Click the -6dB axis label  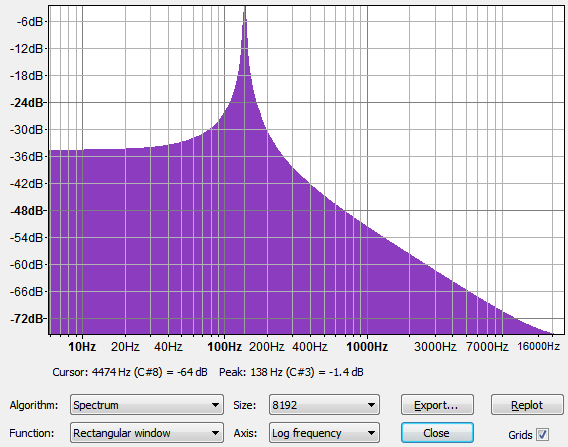tap(30, 21)
